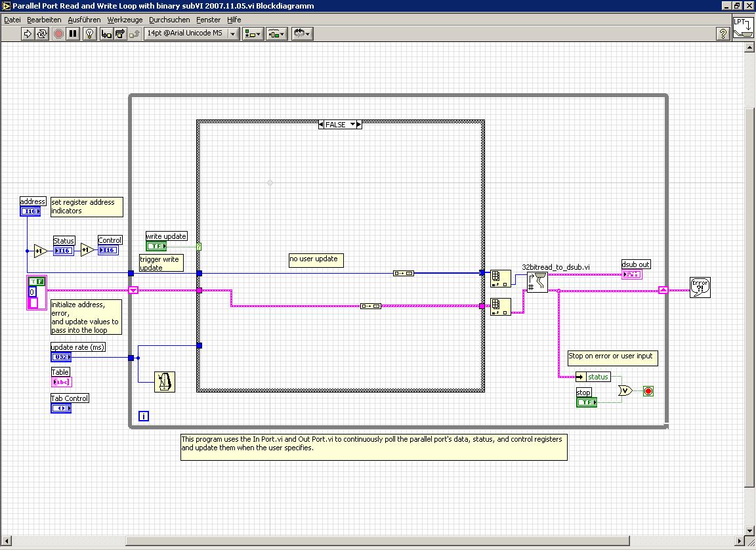Screen dimensions: 756x550
Task: Click case selector previous arrow
Action: click(x=321, y=124)
